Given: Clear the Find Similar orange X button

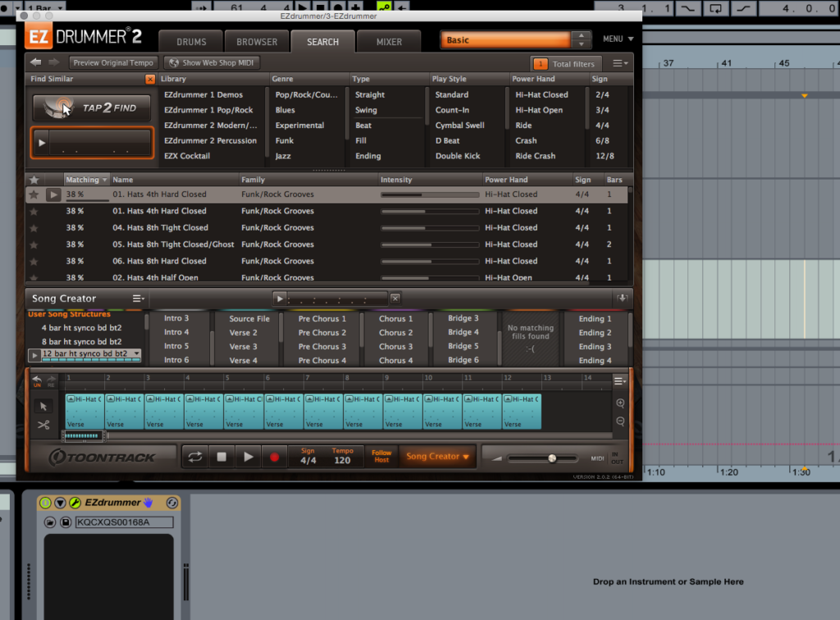Looking at the screenshot, I should (x=149, y=79).
